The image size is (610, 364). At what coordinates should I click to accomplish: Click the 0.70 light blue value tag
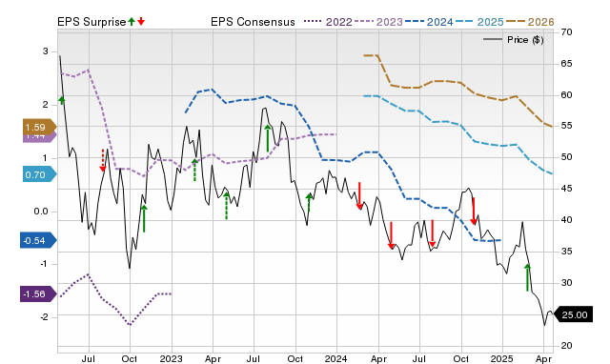pos(39,174)
